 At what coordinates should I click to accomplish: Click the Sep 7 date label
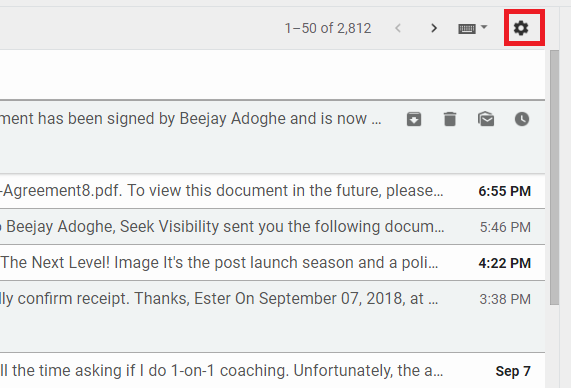tap(513, 371)
